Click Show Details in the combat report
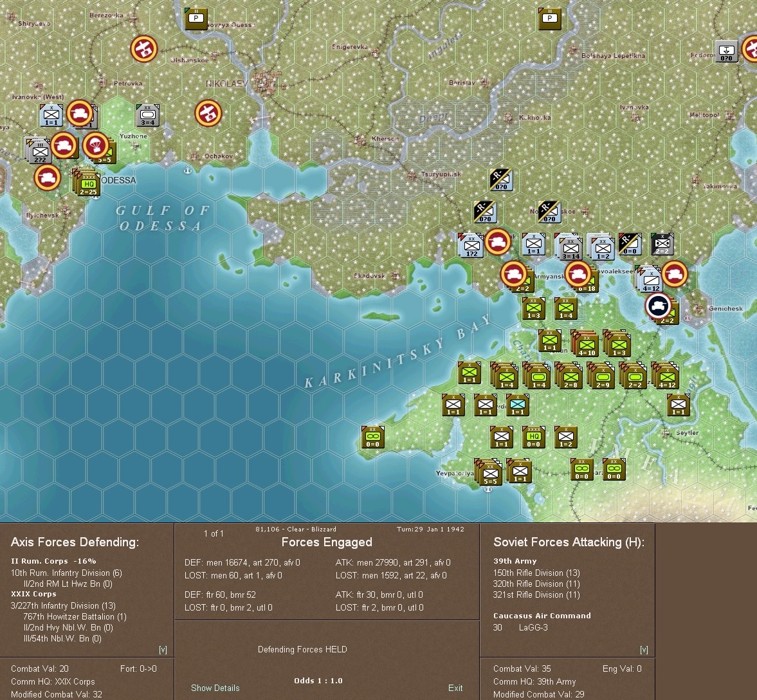757x700 pixels. tap(215, 688)
